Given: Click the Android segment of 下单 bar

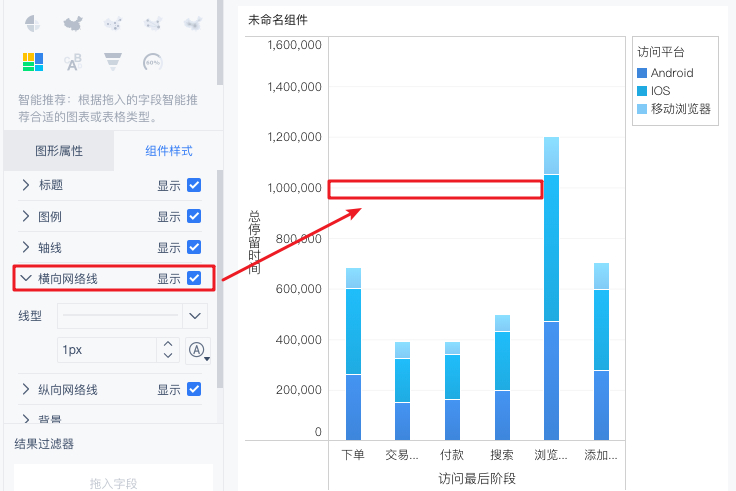Looking at the screenshot, I should [353, 407].
